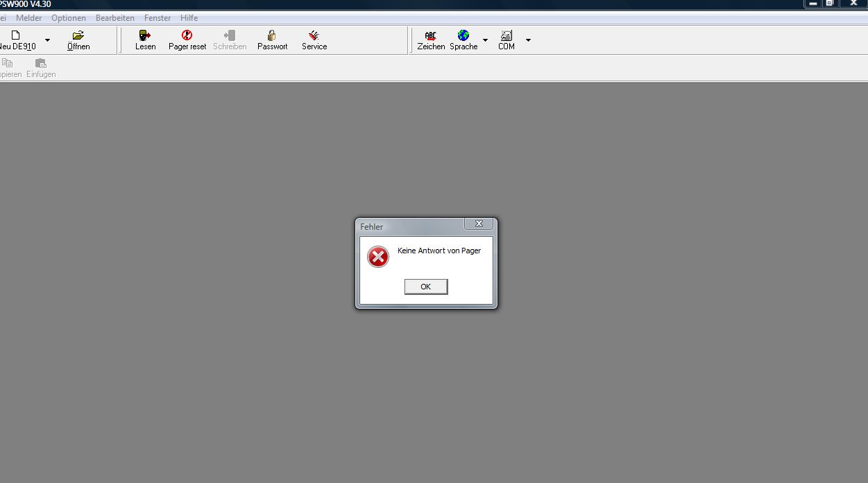Select the Sprache globe icon
This screenshot has height=483, width=868.
pyautogui.click(x=463, y=35)
